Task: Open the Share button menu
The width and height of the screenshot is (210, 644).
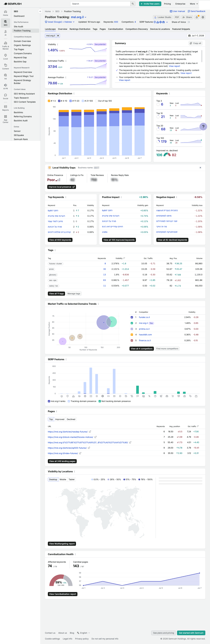Action: coord(187,17)
